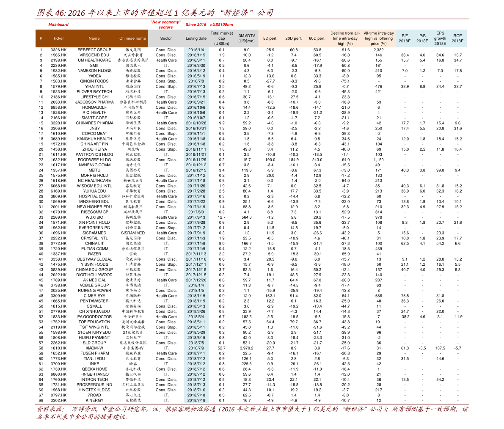Select the PA GOODDOCTOR name cell
The image size is (504, 429).
pyautogui.click(x=94, y=317)
